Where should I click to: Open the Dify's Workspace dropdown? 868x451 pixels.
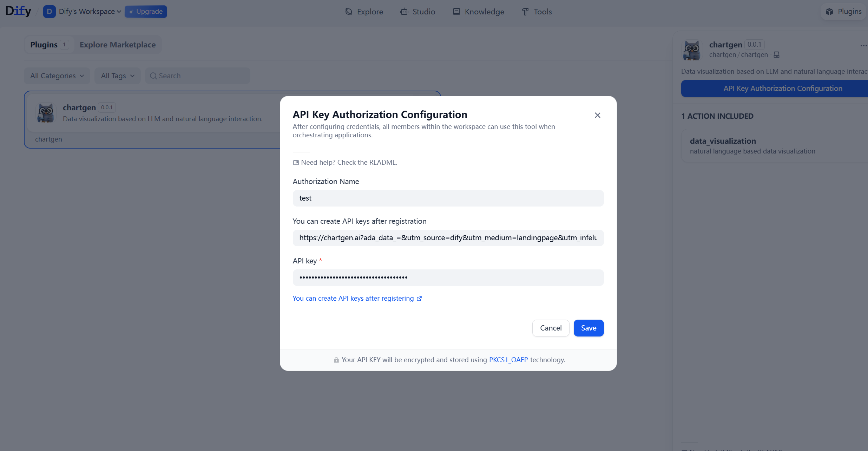point(90,12)
